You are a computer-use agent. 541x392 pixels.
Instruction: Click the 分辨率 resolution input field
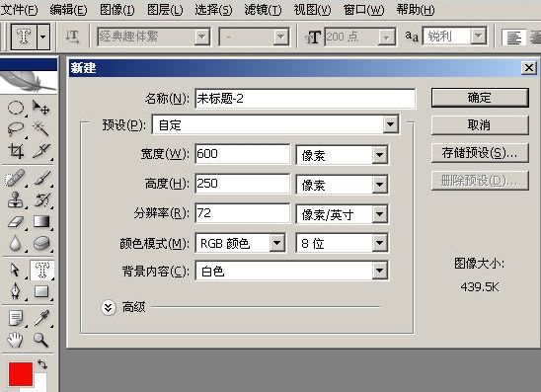click(242, 213)
